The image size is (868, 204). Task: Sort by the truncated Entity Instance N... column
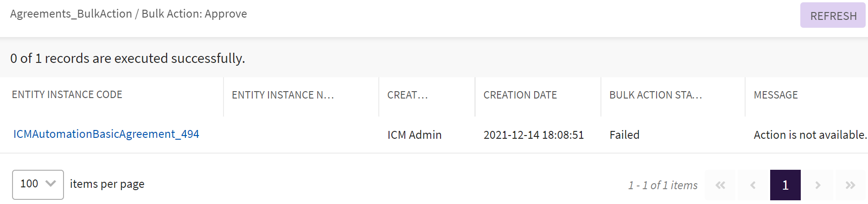283,95
